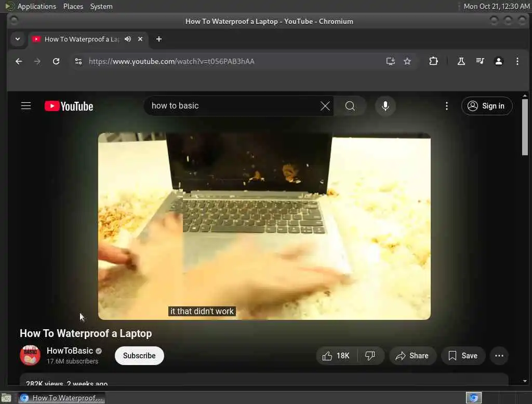Install or cast icon in address bar

(390, 61)
